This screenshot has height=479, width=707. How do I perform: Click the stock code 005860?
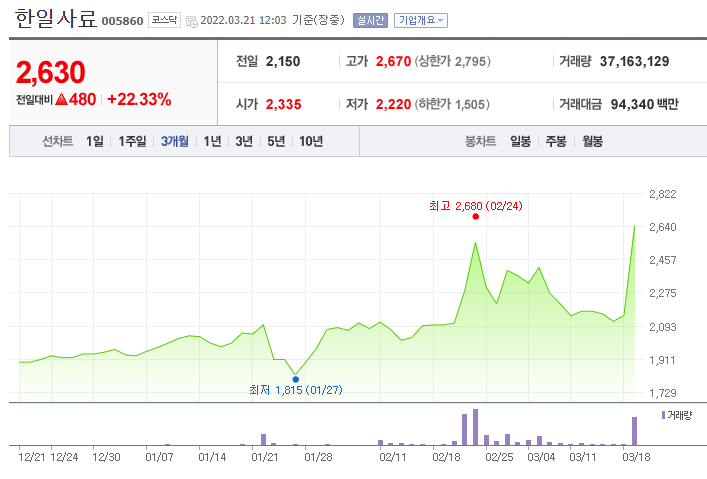point(122,21)
